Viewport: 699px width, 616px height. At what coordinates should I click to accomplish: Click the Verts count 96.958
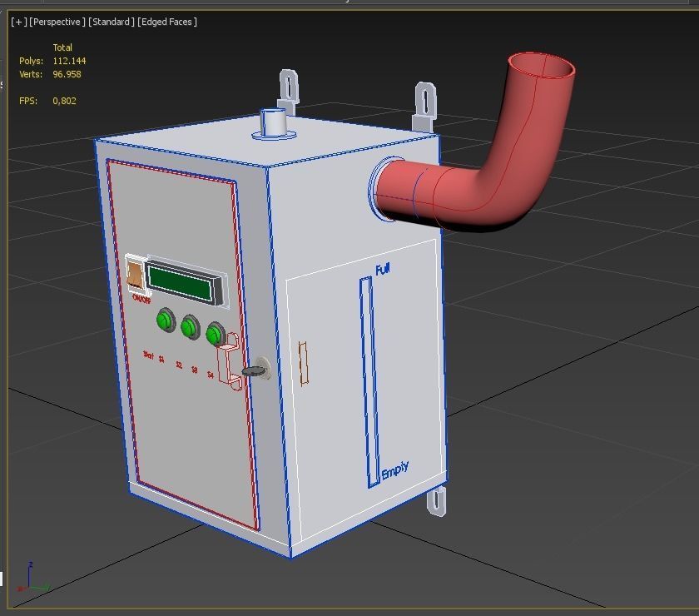point(67,74)
